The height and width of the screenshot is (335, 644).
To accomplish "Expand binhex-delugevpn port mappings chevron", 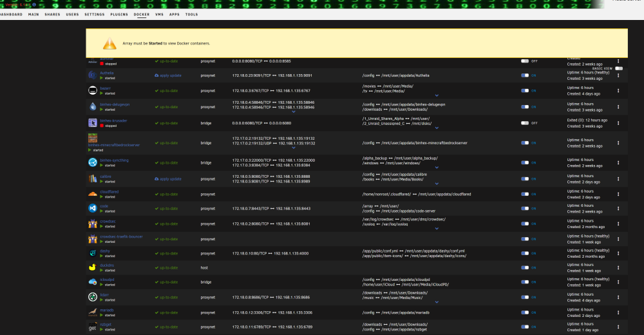I will (x=293, y=111).
